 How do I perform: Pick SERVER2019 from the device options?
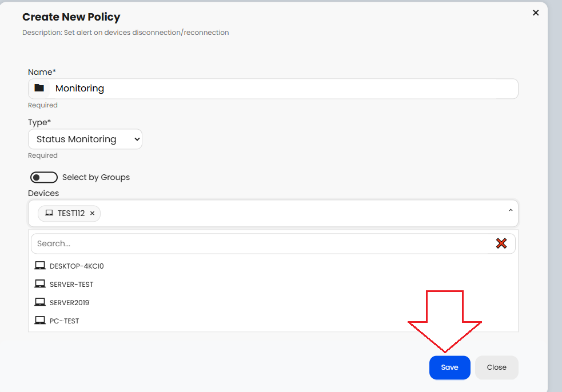coord(69,302)
